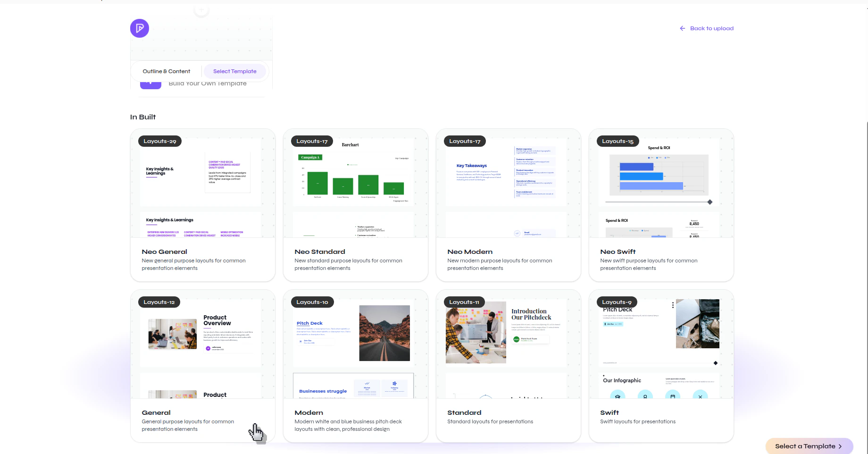Image resolution: width=868 pixels, height=454 pixels.
Task: Select the General purpose template card
Action: pos(202,366)
